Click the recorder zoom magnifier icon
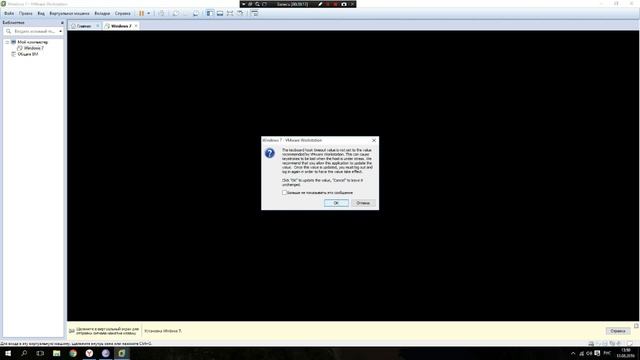The height and width of the screenshot is (360, 640). 257,4
